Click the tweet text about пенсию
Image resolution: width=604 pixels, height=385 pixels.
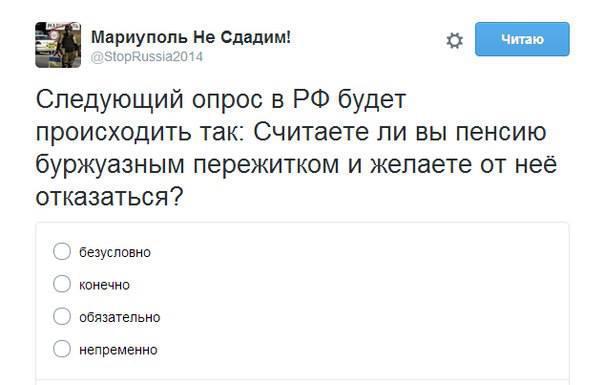pos(297,148)
